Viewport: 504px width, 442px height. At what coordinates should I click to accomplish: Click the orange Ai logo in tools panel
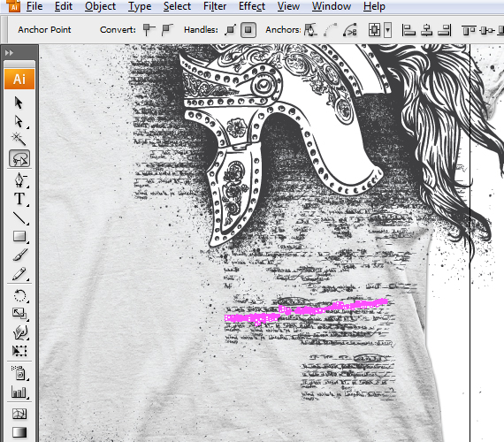point(19,79)
